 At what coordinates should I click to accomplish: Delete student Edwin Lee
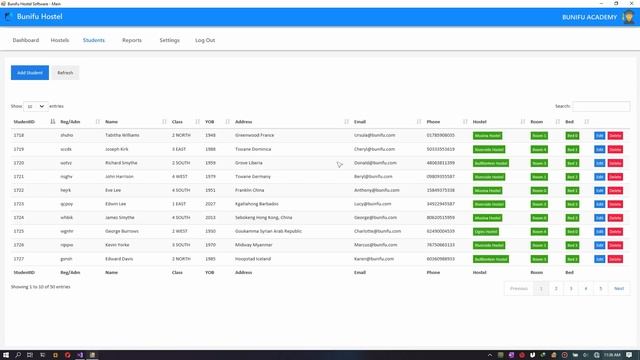pyautogui.click(x=615, y=204)
